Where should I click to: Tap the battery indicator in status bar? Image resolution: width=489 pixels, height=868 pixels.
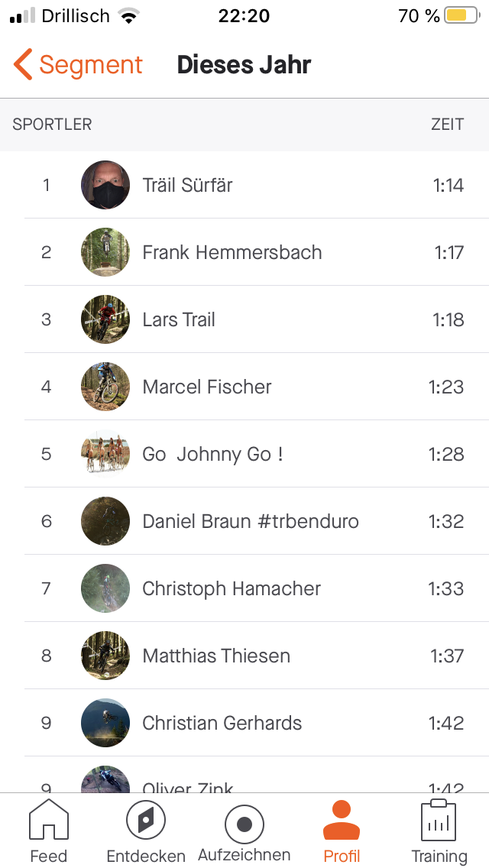pos(461,16)
